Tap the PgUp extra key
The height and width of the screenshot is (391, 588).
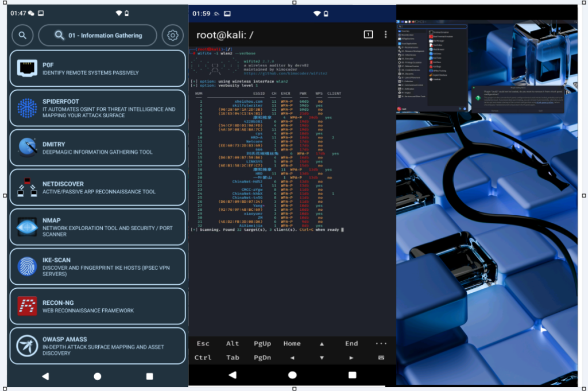click(262, 343)
